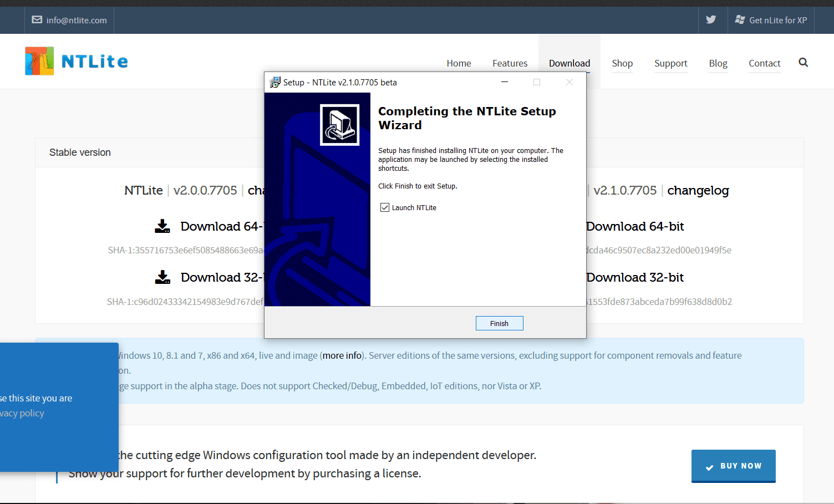
Task: Click the Windows flag icon for nLite
Action: pos(740,20)
